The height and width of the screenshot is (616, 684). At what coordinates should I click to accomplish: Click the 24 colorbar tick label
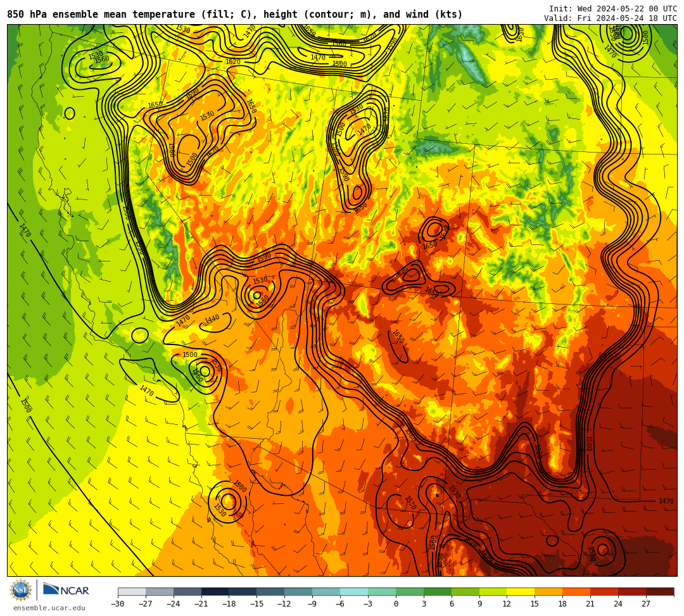click(x=618, y=604)
